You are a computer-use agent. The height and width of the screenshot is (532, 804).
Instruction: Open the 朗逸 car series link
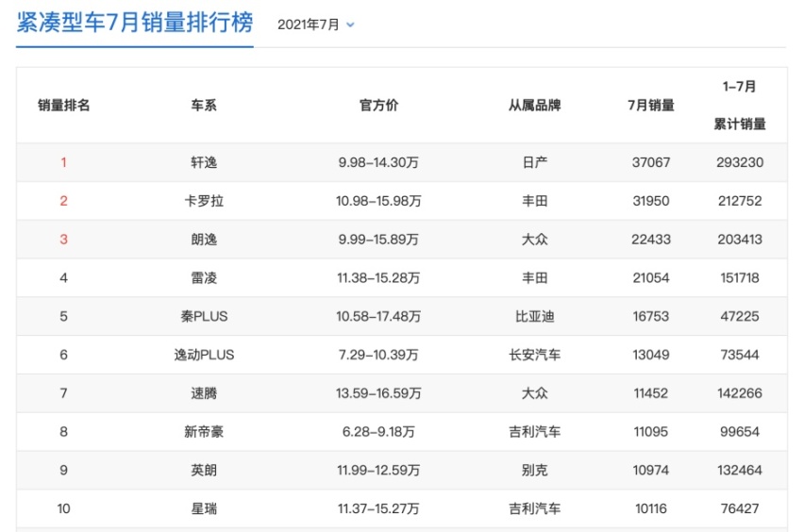(x=204, y=240)
